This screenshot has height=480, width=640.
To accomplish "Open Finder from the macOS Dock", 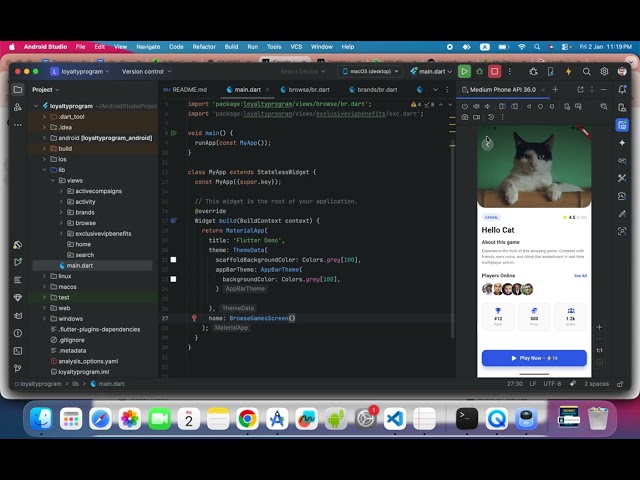I will coord(41,419).
